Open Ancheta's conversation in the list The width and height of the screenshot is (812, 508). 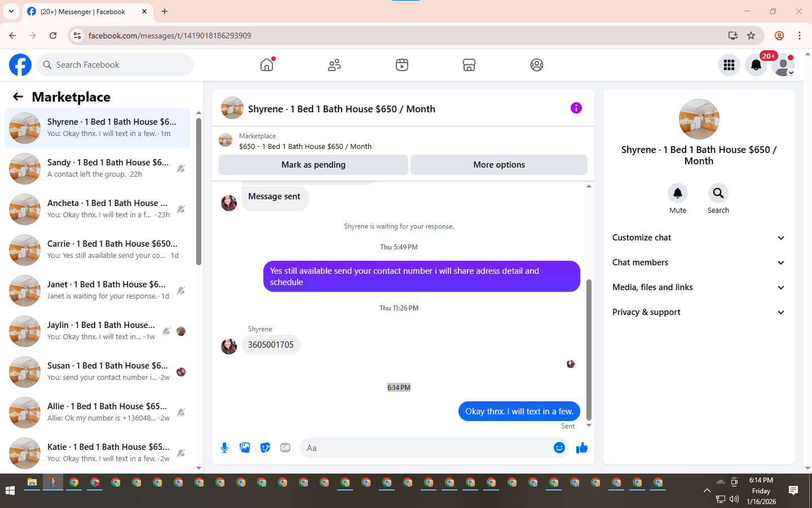point(98,209)
